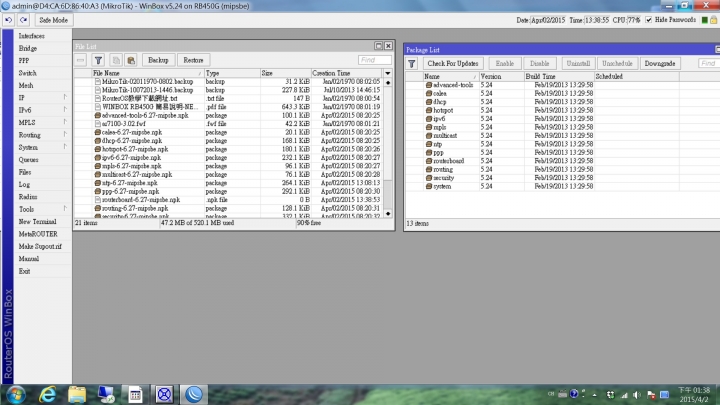Click the copy icon in File List
Image resolution: width=720 pixels, height=405 pixels.
[x=116, y=60]
